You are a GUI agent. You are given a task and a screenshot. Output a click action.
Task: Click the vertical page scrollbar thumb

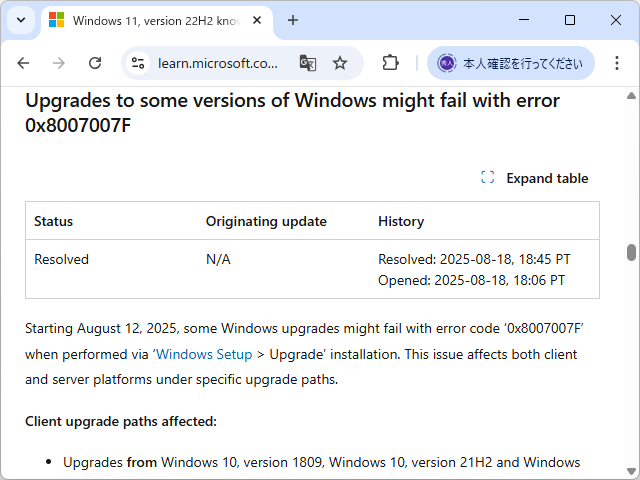coord(631,252)
